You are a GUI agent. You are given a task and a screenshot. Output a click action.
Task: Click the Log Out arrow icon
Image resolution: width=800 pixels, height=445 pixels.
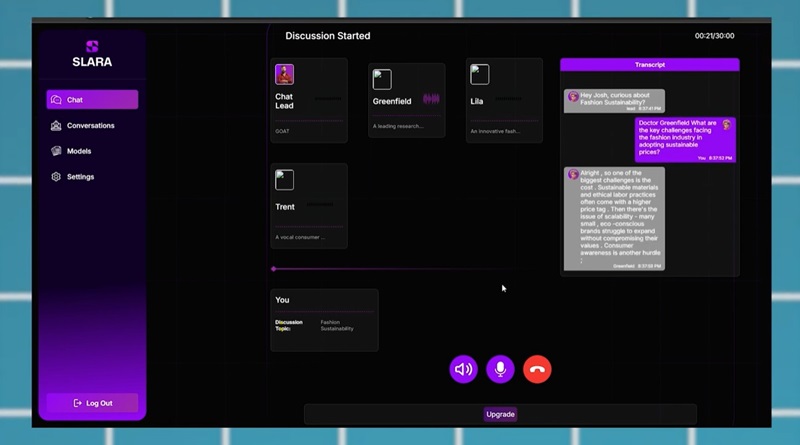(78, 403)
